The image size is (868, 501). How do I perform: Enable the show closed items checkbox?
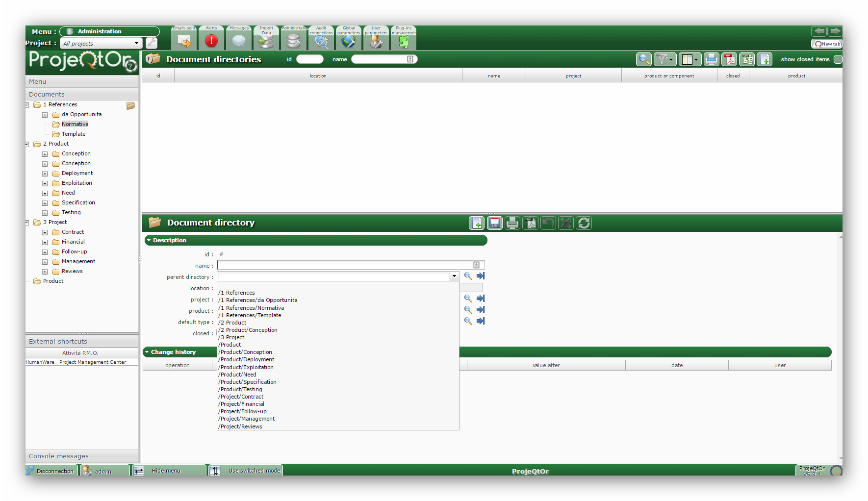(x=838, y=59)
